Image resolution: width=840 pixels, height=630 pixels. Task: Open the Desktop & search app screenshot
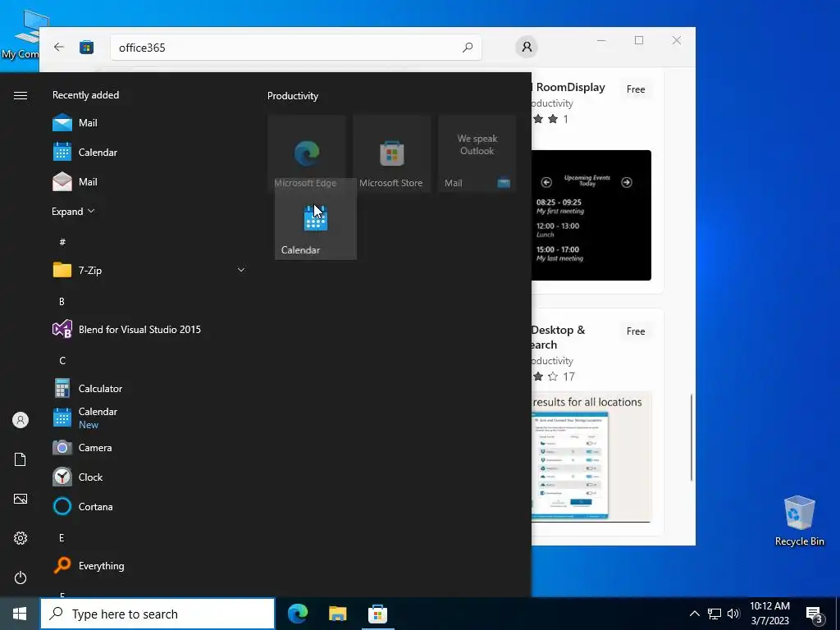pos(591,457)
